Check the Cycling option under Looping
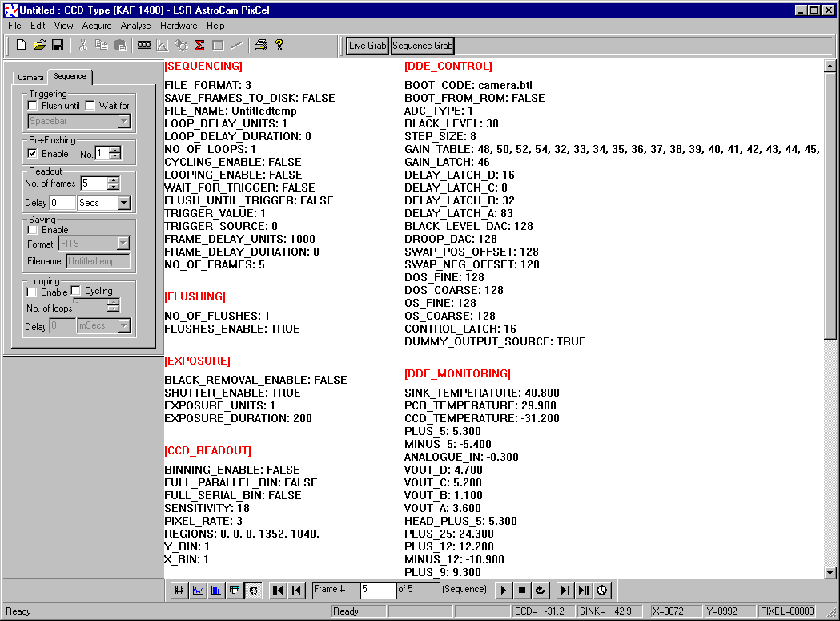840x621 pixels. [77, 291]
